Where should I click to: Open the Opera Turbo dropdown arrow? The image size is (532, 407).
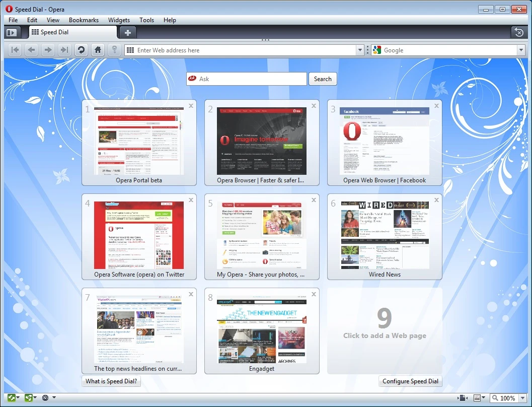tap(54, 397)
